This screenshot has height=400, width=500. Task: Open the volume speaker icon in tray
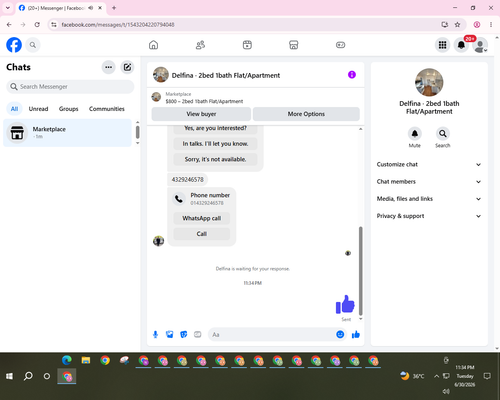(446, 391)
